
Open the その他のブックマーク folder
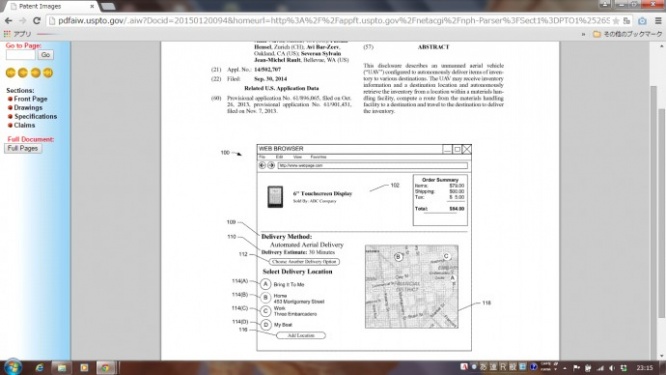click(x=628, y=34)
